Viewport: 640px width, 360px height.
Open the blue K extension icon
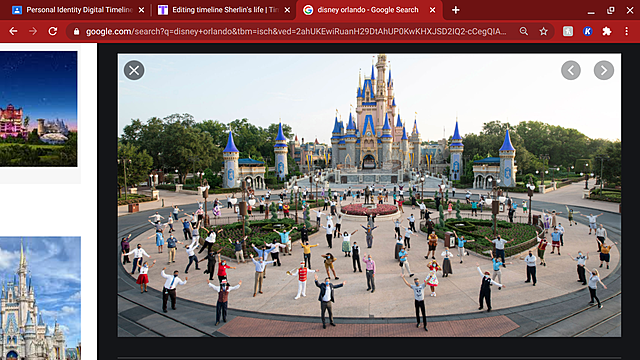[x=587, y=31]
